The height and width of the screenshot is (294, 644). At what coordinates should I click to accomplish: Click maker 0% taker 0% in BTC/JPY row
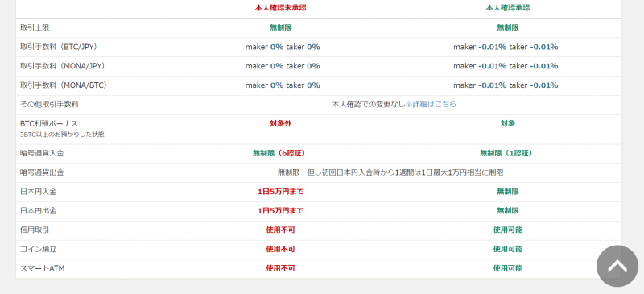(x=283, y=47)
